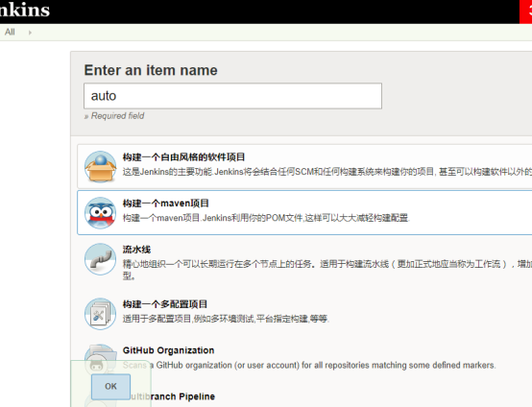532x407 pixels.
Task: Click the multi-configuration project description text
Action: pos(226,319)
